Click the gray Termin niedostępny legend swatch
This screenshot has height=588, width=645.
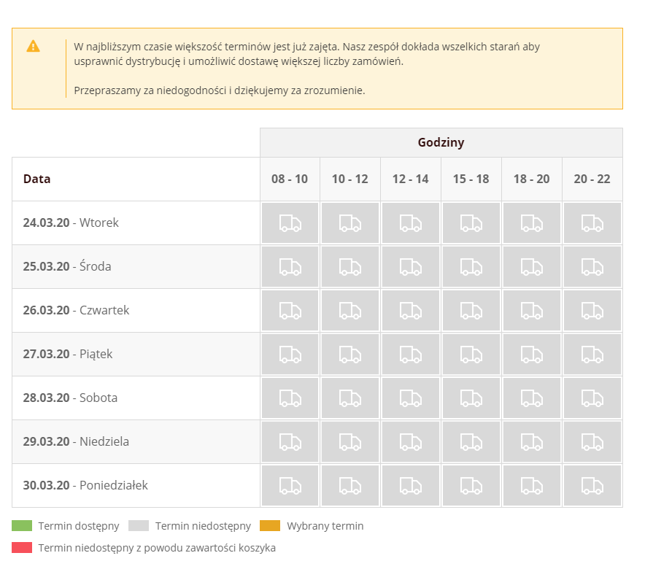click(x=139, y=525)
